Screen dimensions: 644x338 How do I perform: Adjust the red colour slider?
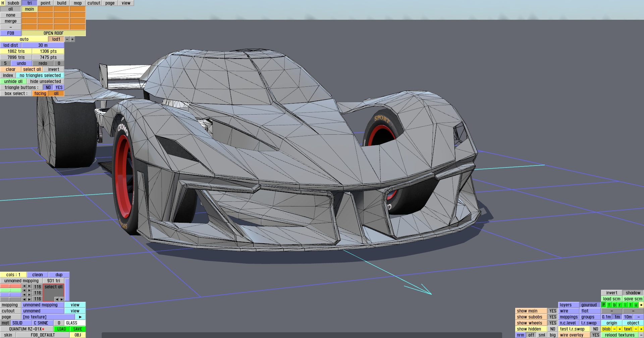[x=11, y=286]
